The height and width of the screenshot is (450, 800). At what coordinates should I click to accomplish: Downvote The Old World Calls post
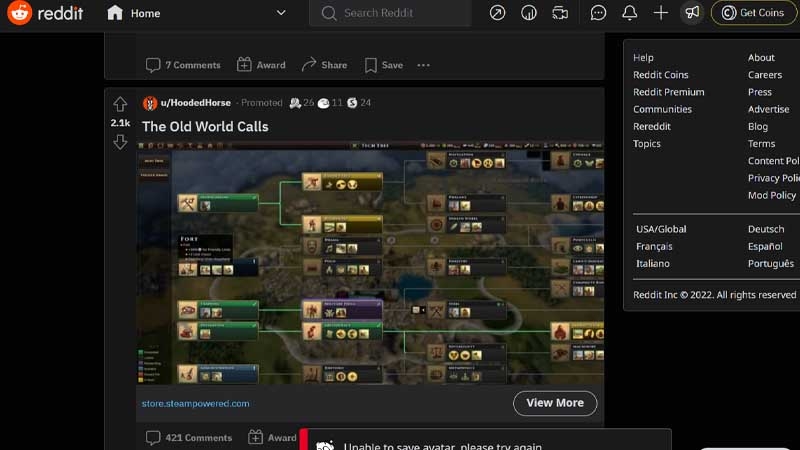click(120, 141)
